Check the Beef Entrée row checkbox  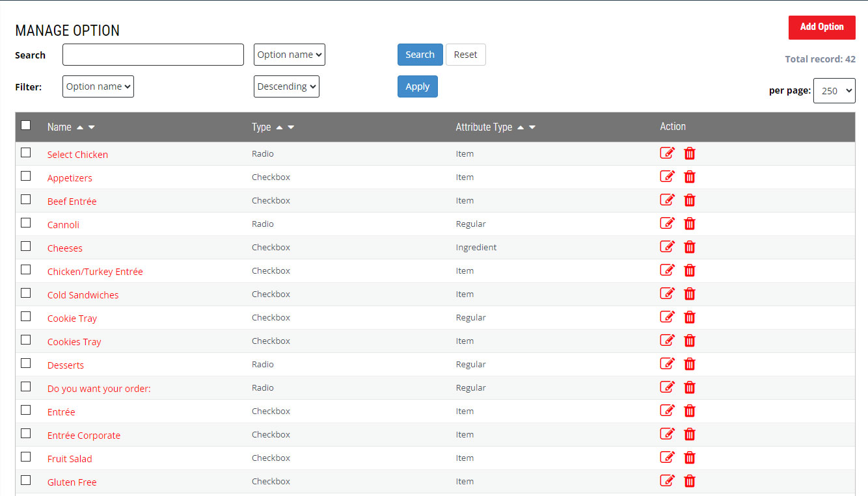coord(26,200)
